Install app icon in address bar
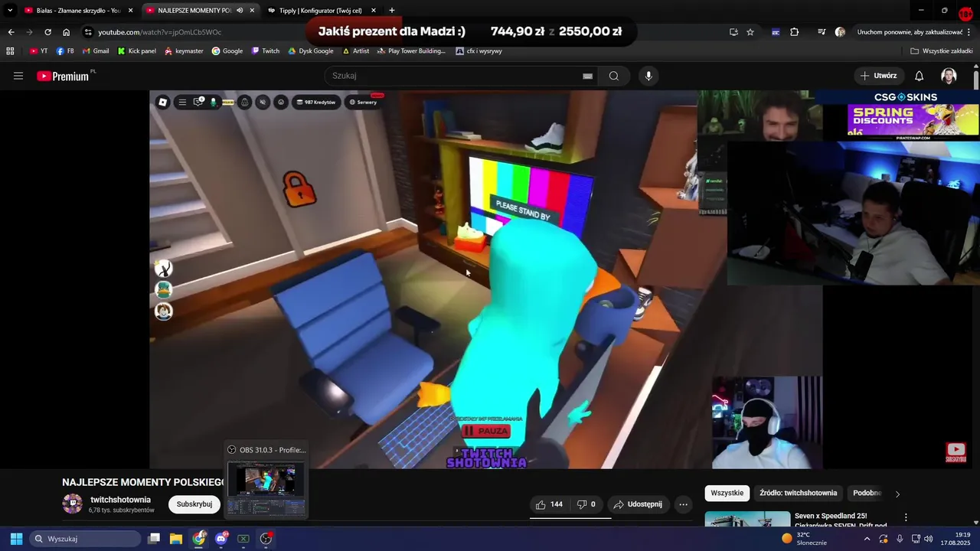 733,32
